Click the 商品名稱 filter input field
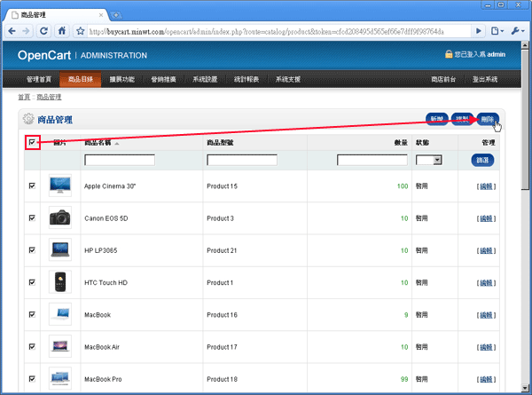This screenshot has width=532, height=395. coord(120,160)
